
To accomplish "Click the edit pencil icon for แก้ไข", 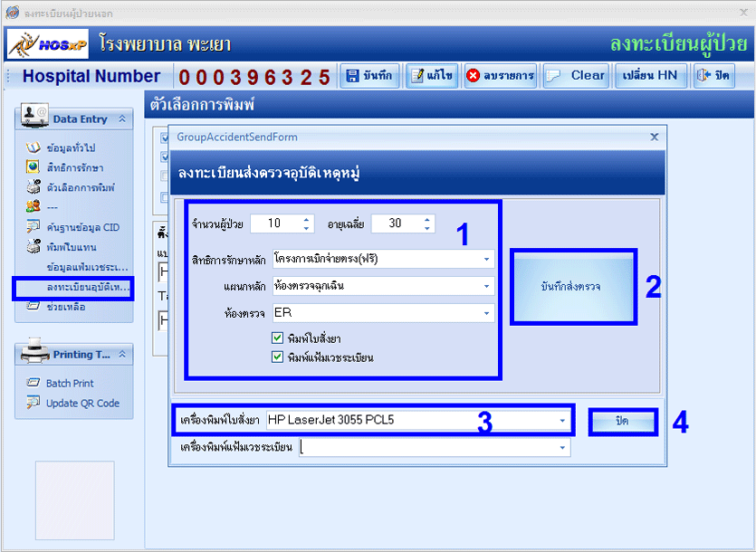I will point(417,76).
